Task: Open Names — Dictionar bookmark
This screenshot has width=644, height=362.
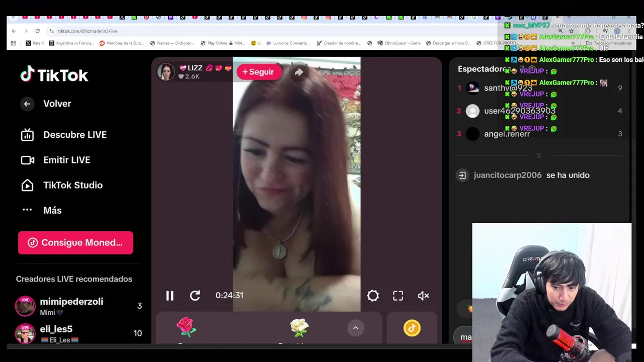Action: 172,43
